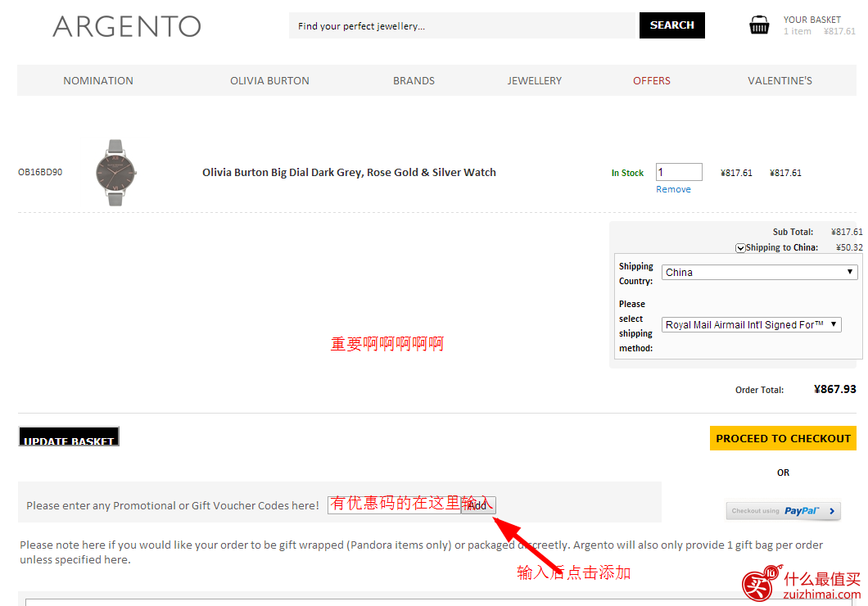
Task: Remove the Olivia Burton watch from basket
Action: click(673, 189)
